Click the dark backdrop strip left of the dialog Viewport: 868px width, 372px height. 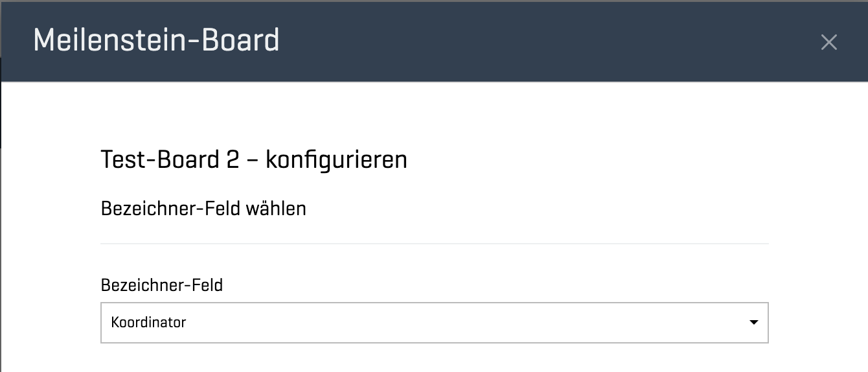(1, 117)
